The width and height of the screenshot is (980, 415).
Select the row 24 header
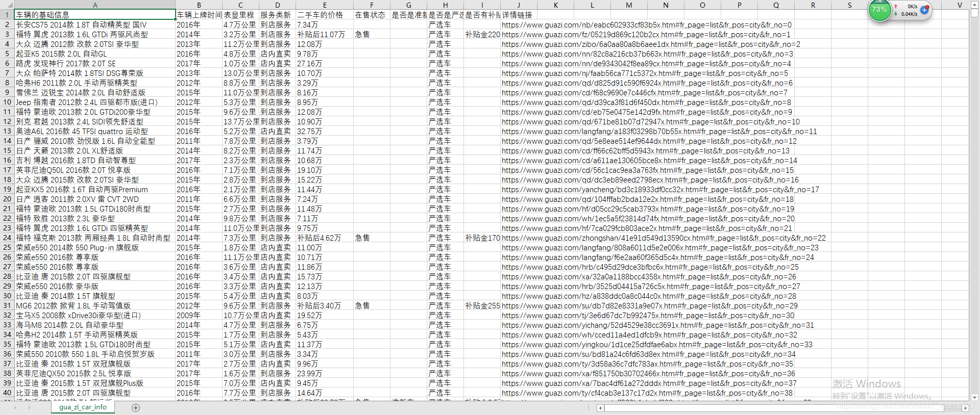[x=7, y=238]
